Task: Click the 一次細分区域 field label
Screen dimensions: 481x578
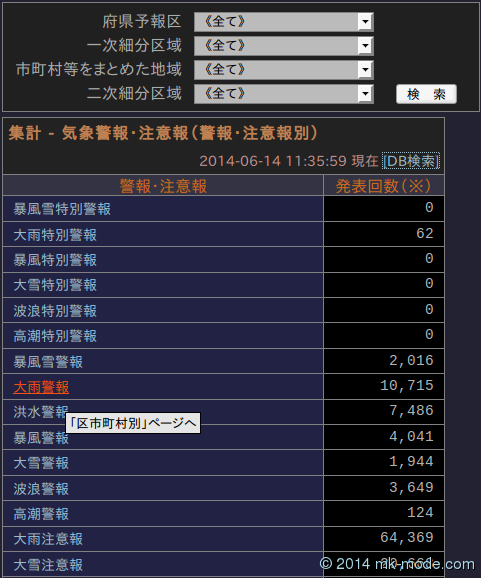Action: click(x=134, y=45)
